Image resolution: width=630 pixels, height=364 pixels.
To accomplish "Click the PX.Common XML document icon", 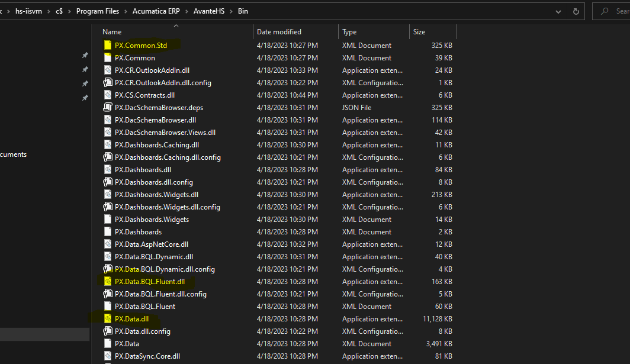I will (107, 58).
